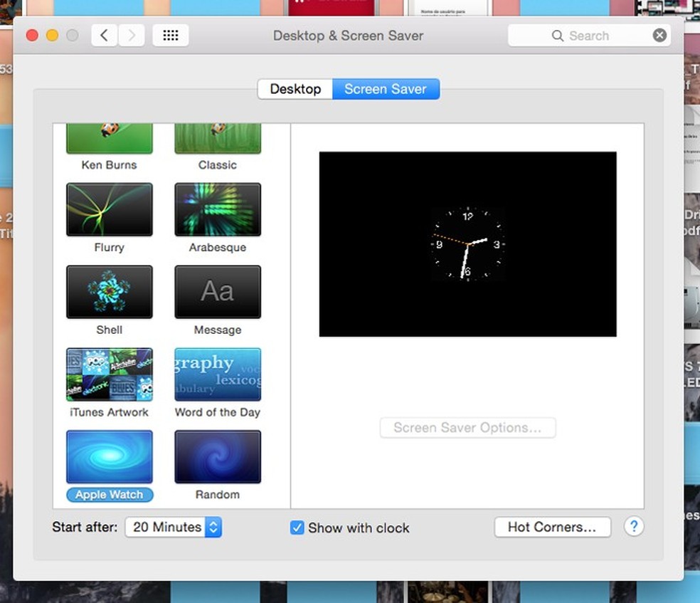Minimize window with yellow button

[52, 36]
